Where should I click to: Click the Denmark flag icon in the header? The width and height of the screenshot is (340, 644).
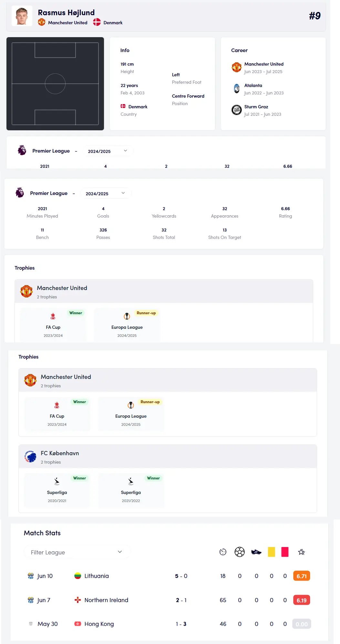click(97, 22)
